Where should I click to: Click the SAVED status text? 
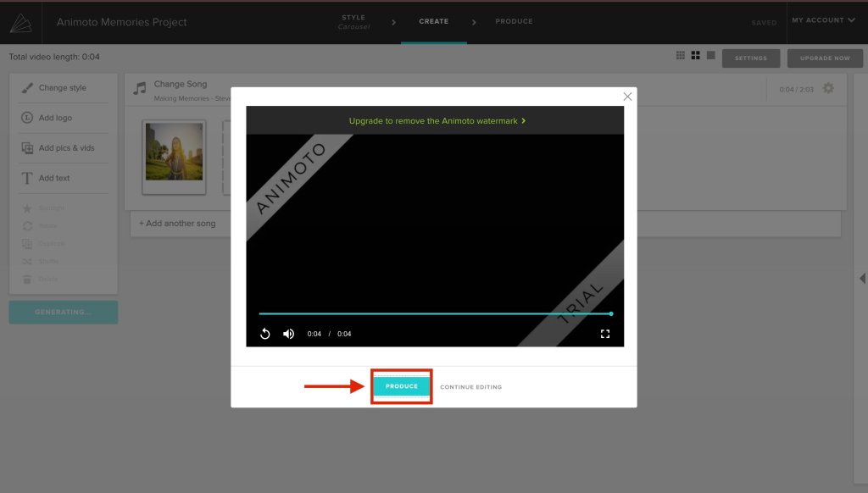764,23
